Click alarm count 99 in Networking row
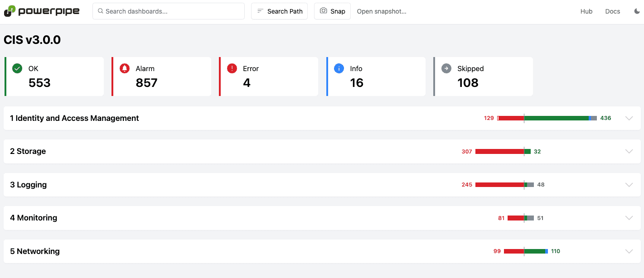The image size is (644, 278). coord(497,251)
